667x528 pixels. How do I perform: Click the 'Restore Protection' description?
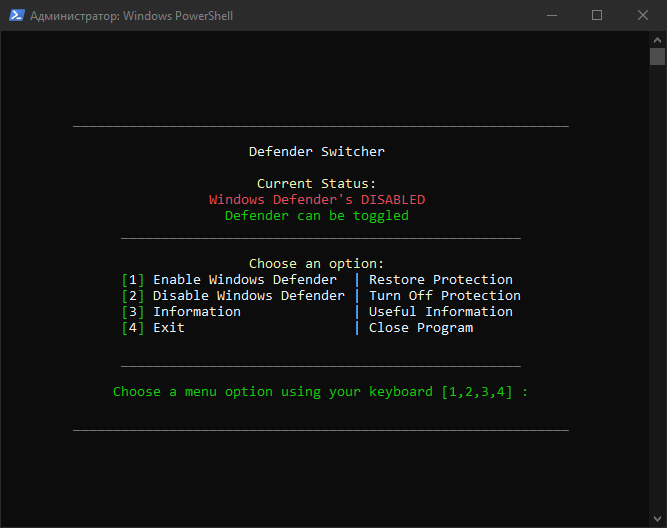click(x=441, y=280)
